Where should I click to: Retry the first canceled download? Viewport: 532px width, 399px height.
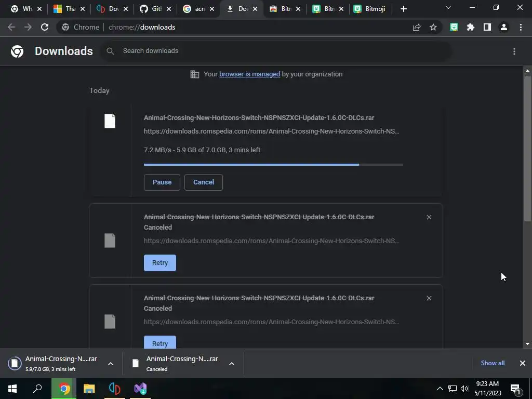point(160,263)
